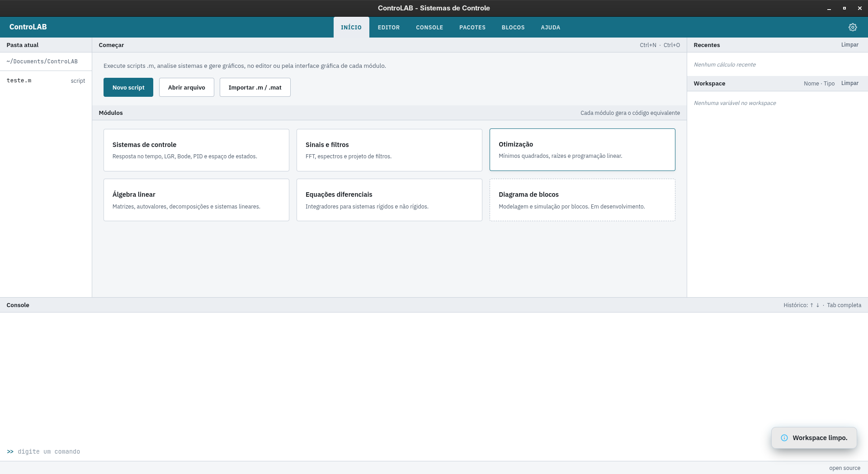
Task: Minimize the ControLAB window
Action: [x=829, y=8]
